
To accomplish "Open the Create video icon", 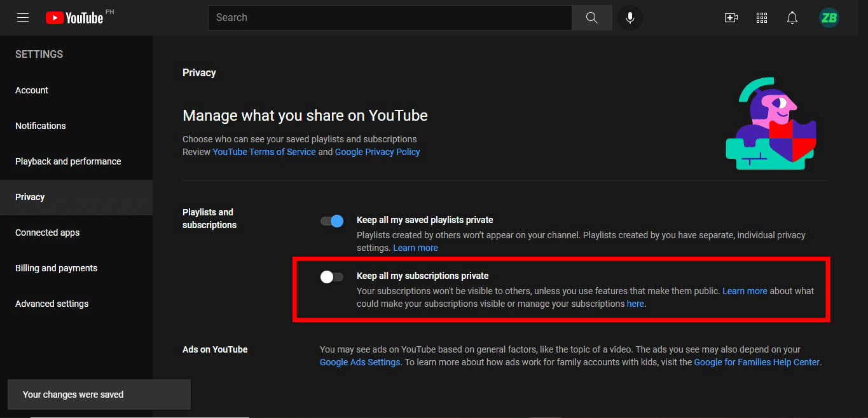I will (731, 18).
